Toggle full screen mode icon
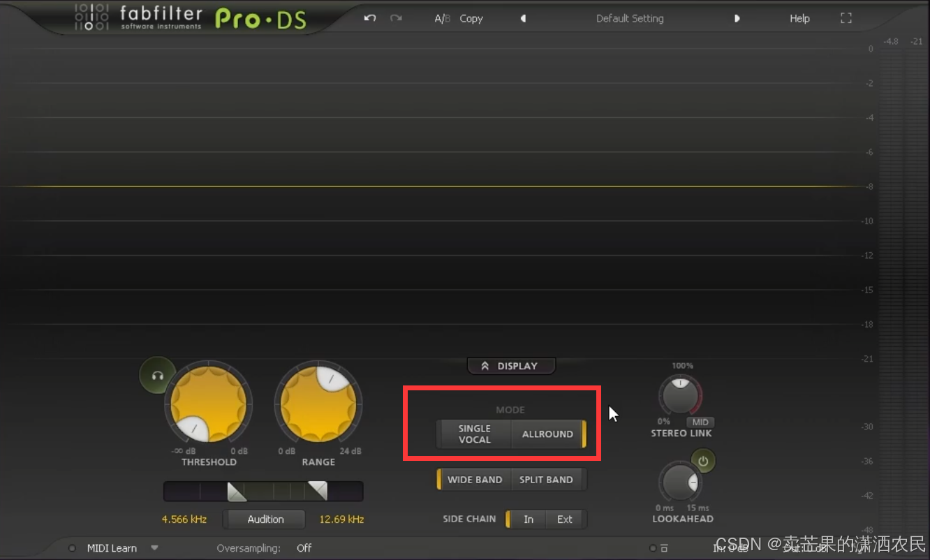Image resolution: width=930 pixels, height=560 pixels. 846,18
